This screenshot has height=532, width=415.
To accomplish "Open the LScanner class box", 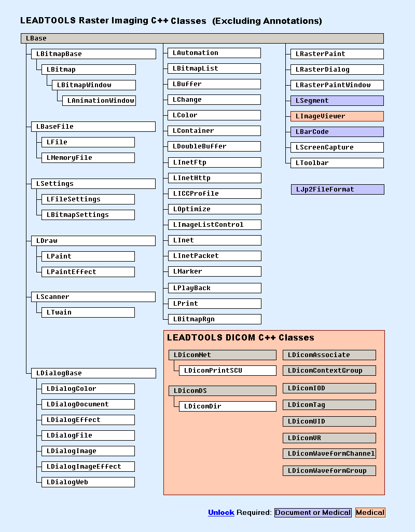I will pyautogui.click(x=93, y=297).
